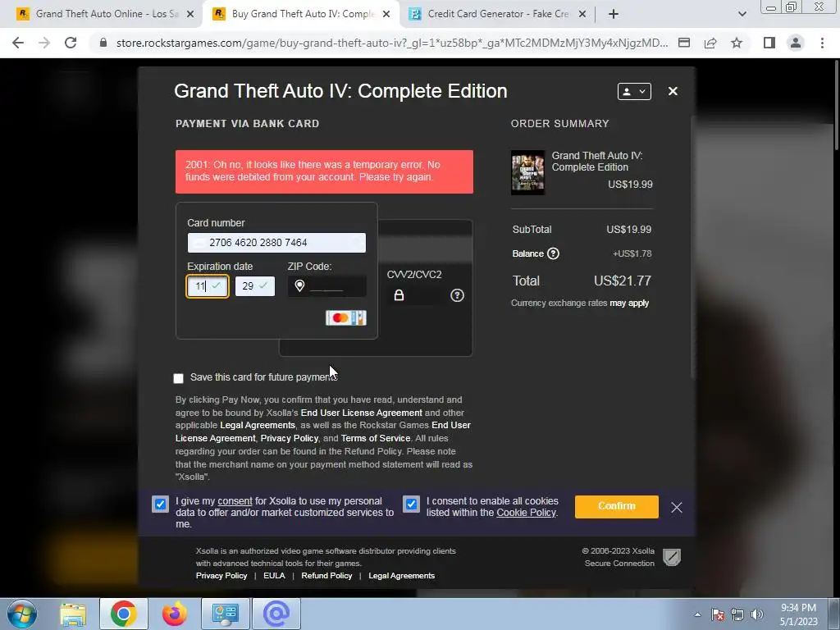Close the Credit Card Generator tab
The height and width of the screenshot is (630, 840).
pyautogui.click(x=582, y=14)
